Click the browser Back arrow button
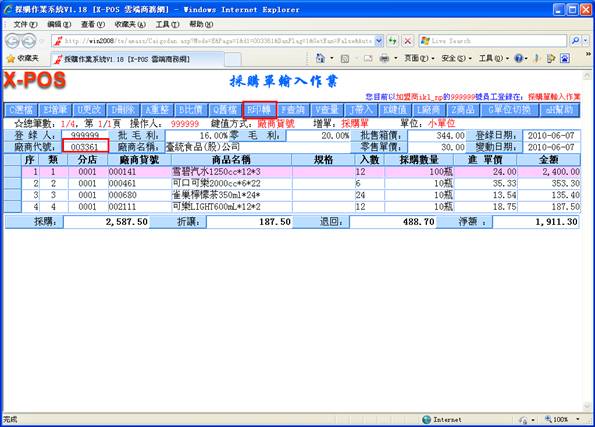Viewport: 595px width, 427px height. [12, 41]
